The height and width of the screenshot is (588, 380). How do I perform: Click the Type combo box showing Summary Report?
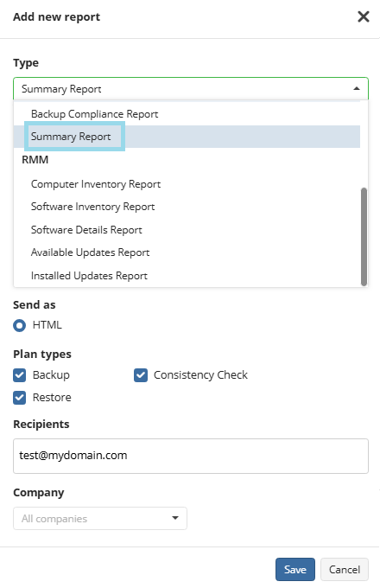[191, 89]
